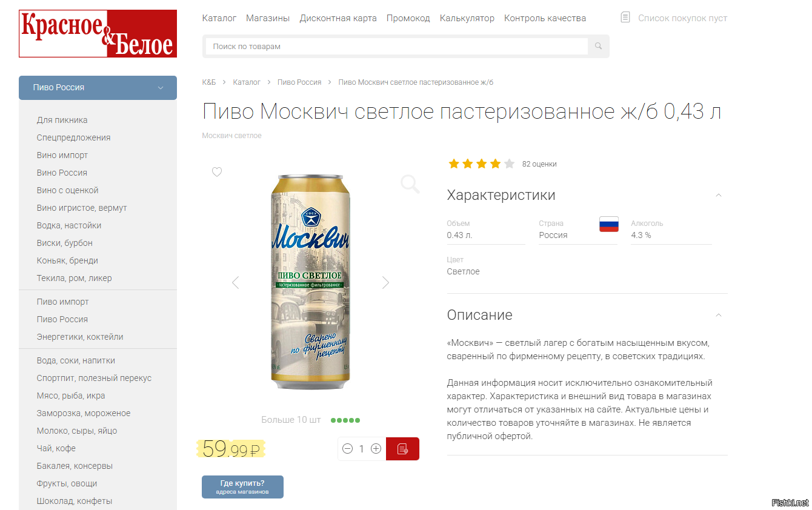Click the Красное & Белое logo
Viewport: 812px width, 510px height.
98,33
